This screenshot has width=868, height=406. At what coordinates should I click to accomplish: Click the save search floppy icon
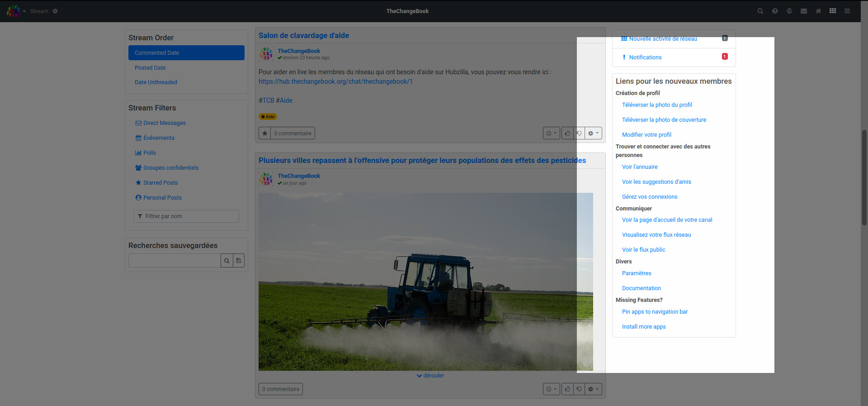click(239, 261)
